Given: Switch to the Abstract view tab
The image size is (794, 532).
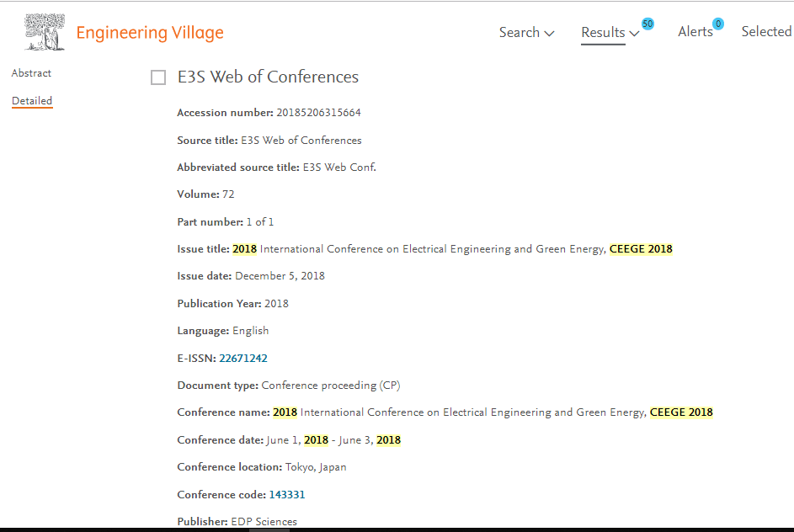Looking at the screenshot, I should [x=31, y=73].
